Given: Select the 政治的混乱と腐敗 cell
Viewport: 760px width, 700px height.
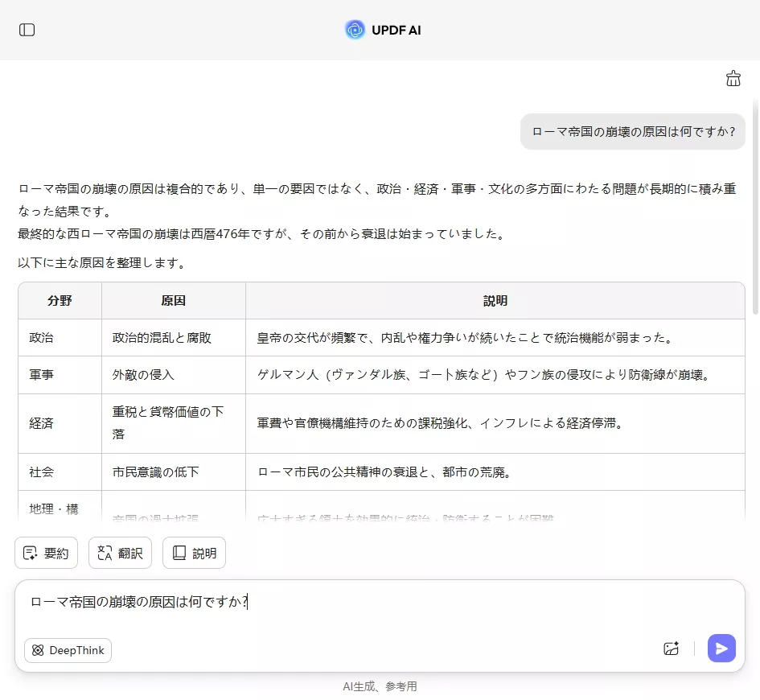Looking at the screenshot, I should pos(174,337).
